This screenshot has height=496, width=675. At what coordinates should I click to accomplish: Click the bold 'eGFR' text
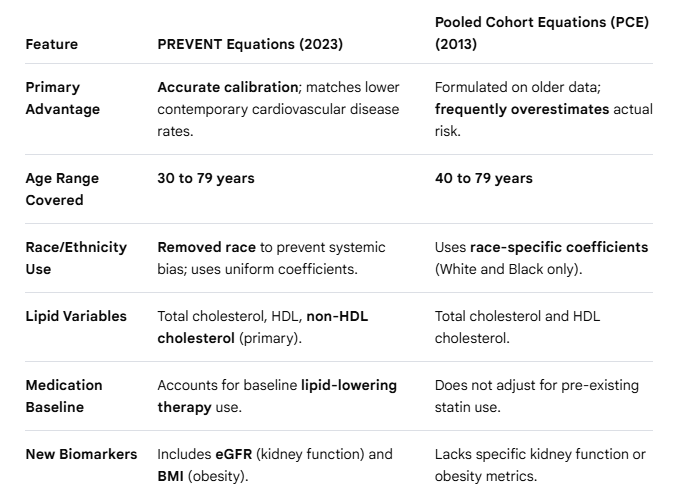[234, 454]
